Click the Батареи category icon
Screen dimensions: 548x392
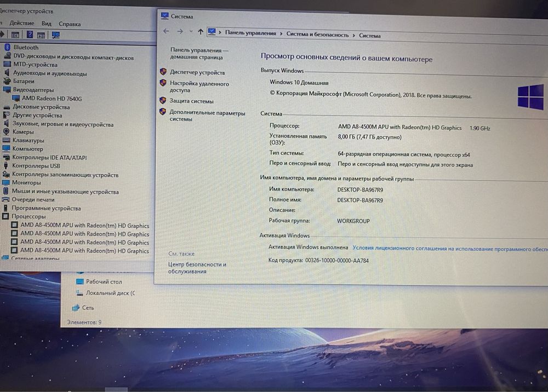pos(7,81)
